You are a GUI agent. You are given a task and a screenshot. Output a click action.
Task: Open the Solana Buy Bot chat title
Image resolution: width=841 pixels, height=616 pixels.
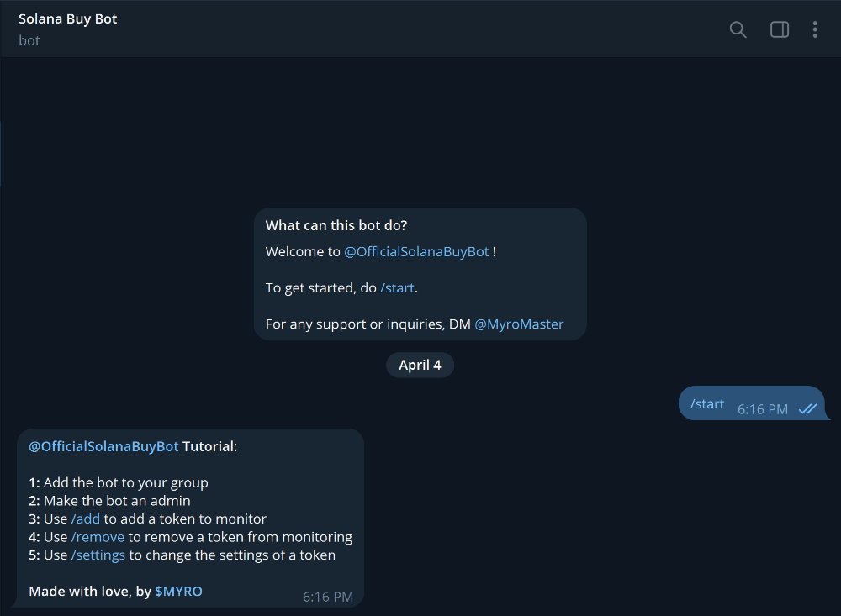[x=67, y=18]
